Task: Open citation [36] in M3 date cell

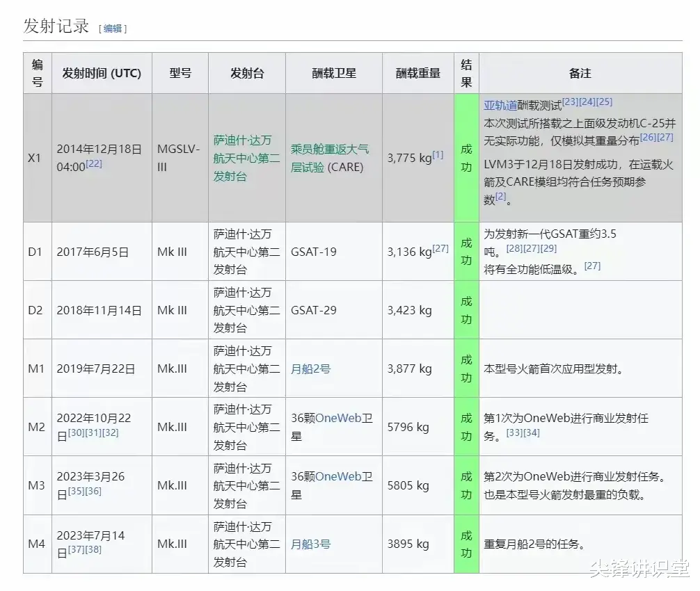Action: 93,491
